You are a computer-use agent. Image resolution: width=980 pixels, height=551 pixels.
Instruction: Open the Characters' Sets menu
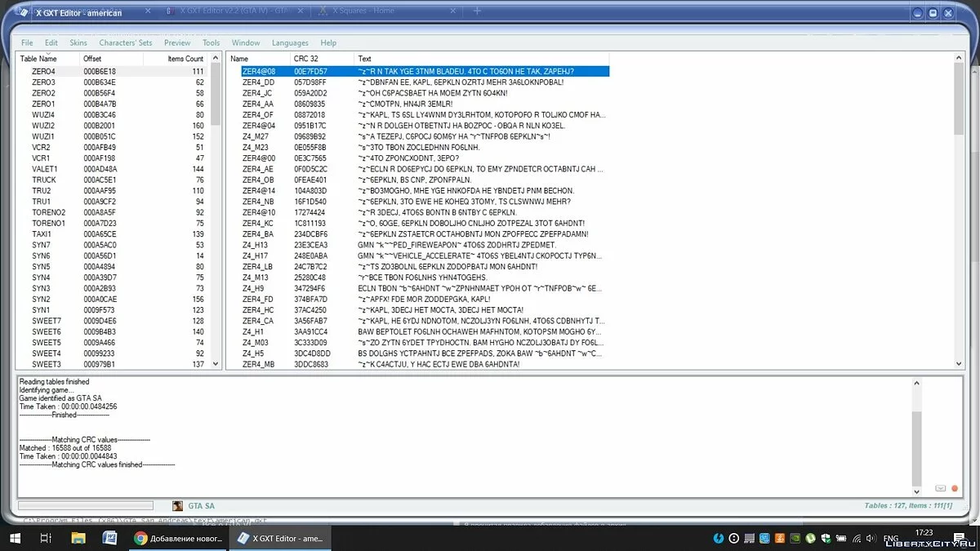tap(125, 42)
